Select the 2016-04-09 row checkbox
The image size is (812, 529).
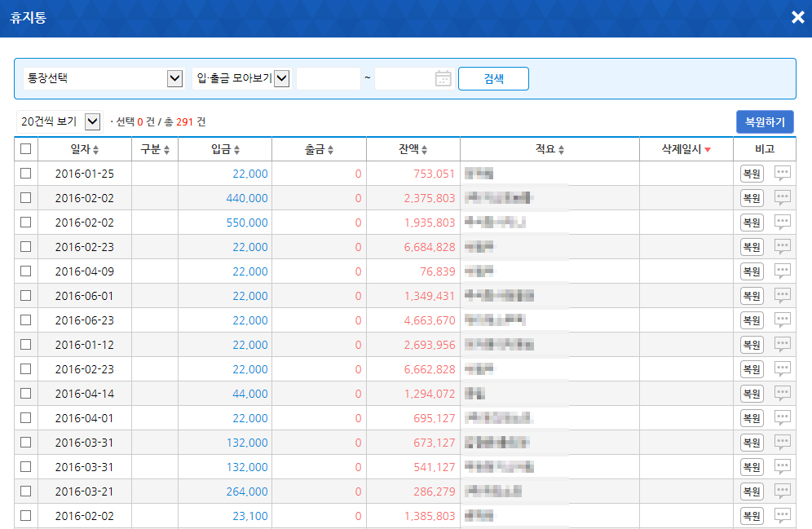pyautogui.click(x=26, y=271)
